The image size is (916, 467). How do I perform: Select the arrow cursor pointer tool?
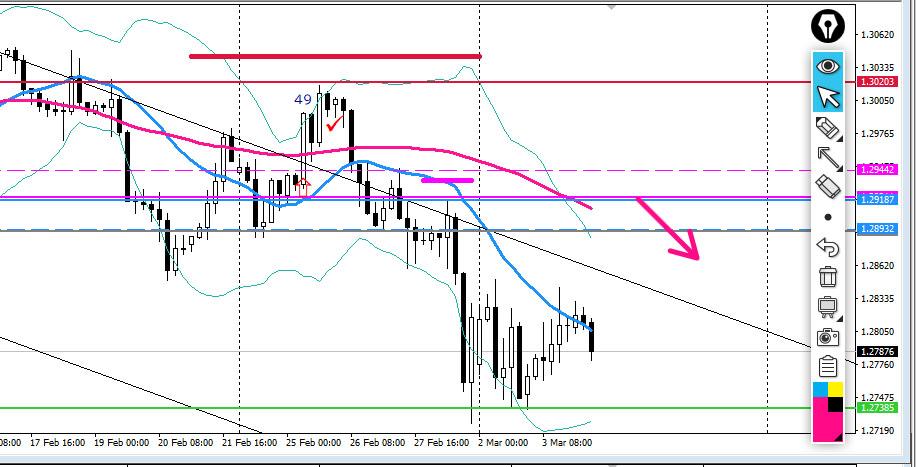coord(828,96)
